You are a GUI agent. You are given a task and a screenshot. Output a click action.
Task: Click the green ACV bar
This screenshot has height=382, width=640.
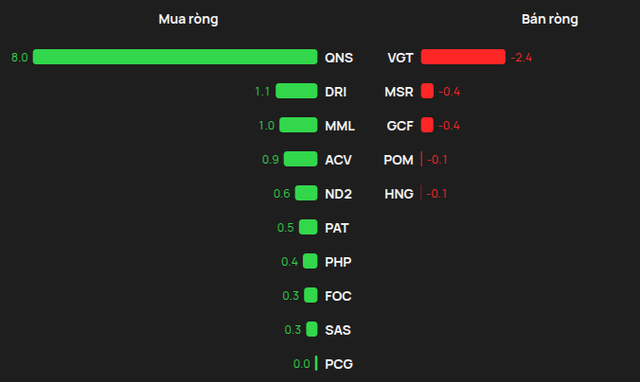[300, 159]
